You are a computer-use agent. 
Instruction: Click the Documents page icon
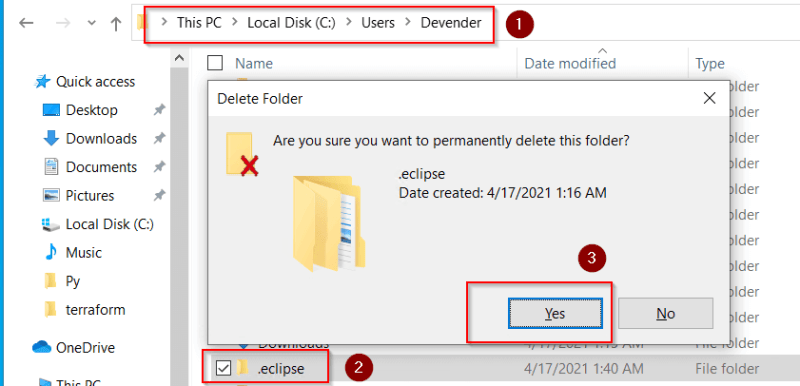[51, 167]
